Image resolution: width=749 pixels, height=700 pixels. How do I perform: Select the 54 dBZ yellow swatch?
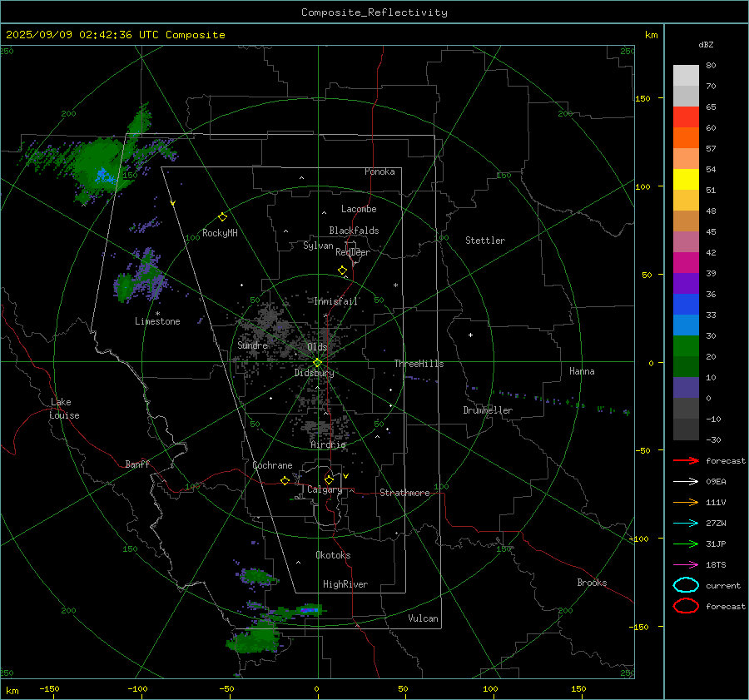point(686,179)
